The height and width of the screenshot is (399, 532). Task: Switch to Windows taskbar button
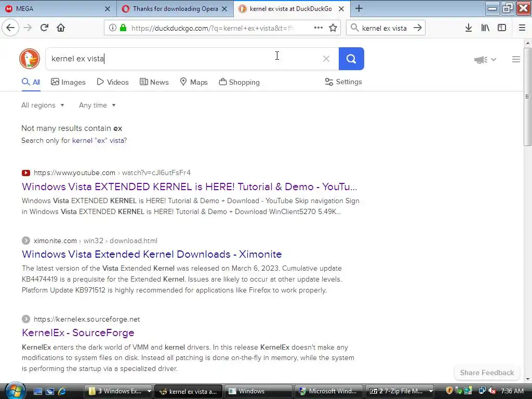pos(258,391)
